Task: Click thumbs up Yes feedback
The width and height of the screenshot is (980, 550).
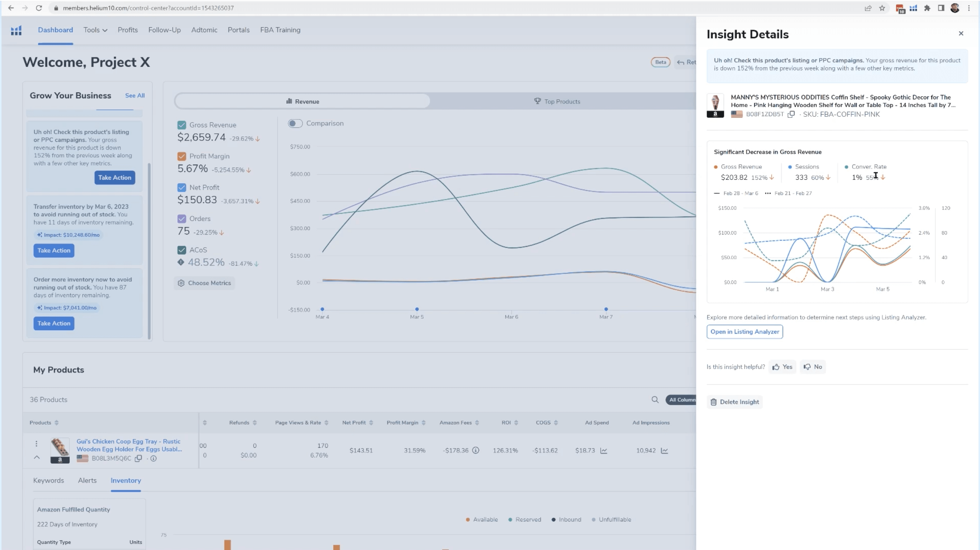Action: pyautogui.click(x=782, y=367)
